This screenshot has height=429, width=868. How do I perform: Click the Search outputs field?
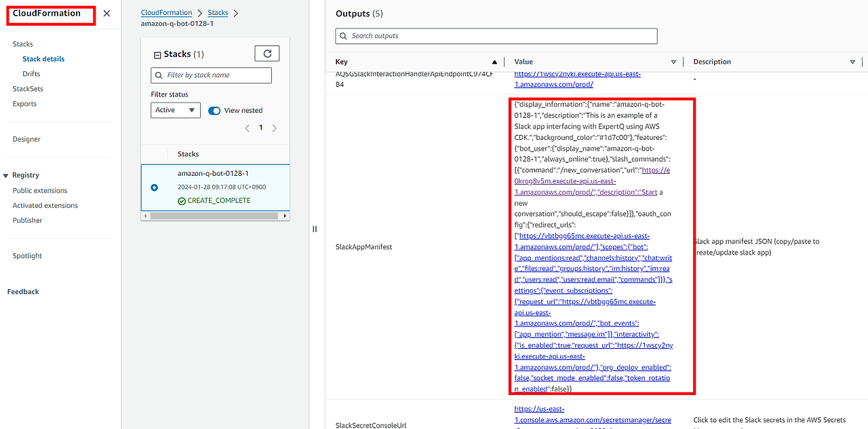tap(496, 36)
